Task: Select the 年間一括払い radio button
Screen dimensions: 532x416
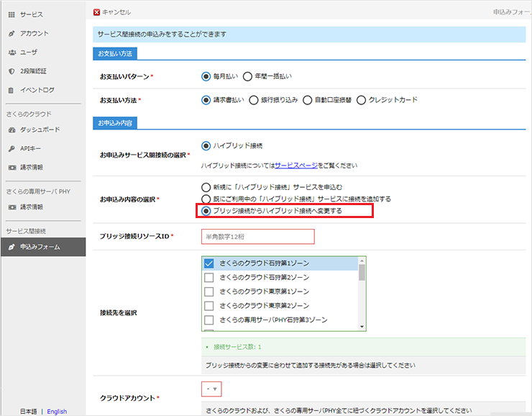Action: point(248,76)
